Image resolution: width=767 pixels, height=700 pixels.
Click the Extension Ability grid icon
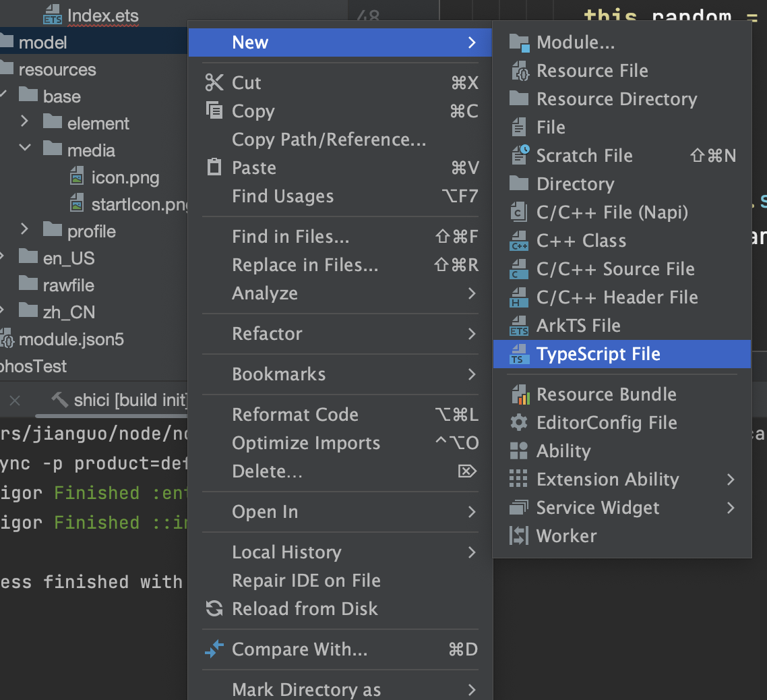tap(518, 479)
